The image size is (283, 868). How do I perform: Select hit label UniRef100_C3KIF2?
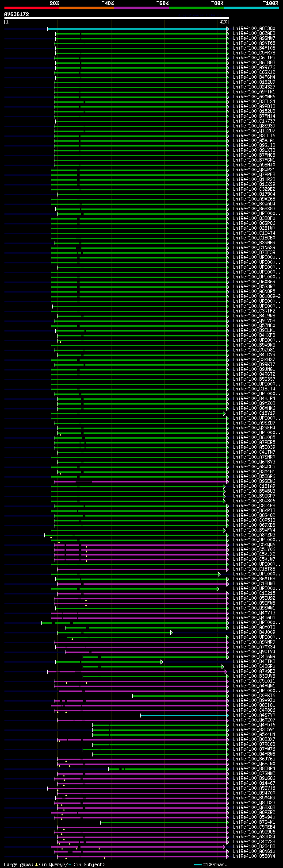coord(254,311)
